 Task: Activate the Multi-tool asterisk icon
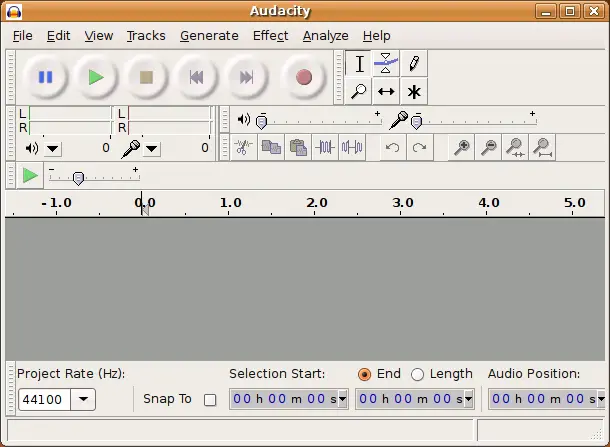coord(413,91)
